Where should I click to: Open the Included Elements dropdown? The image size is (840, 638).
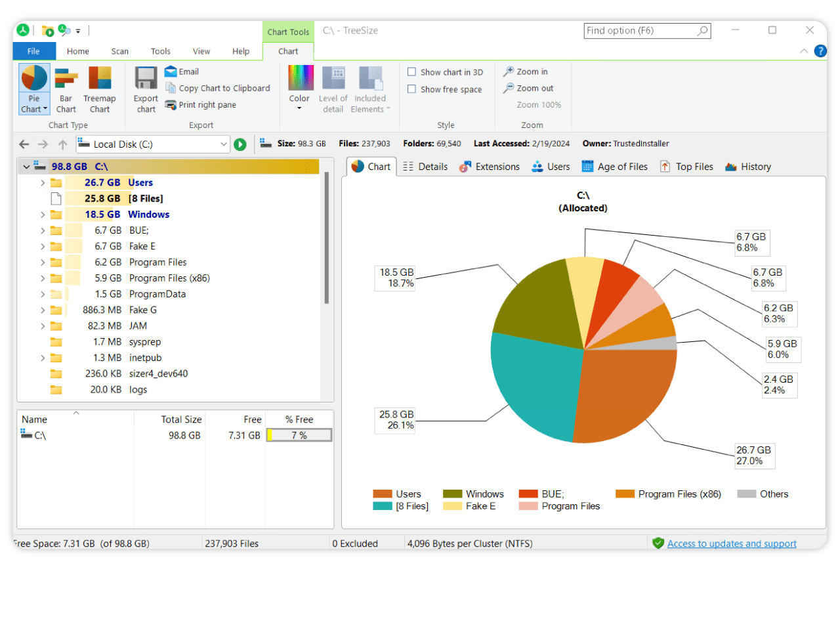coord(370,89)
